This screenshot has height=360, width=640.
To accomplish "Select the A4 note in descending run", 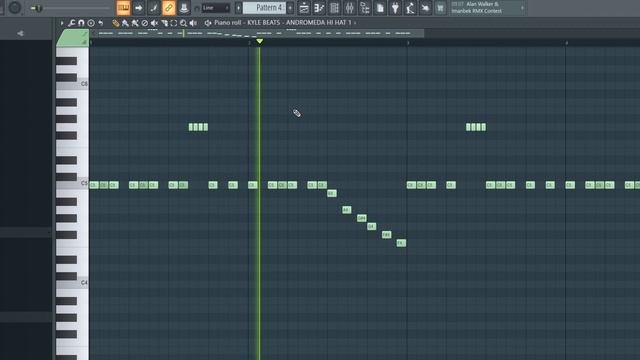I will coord(347,210).
